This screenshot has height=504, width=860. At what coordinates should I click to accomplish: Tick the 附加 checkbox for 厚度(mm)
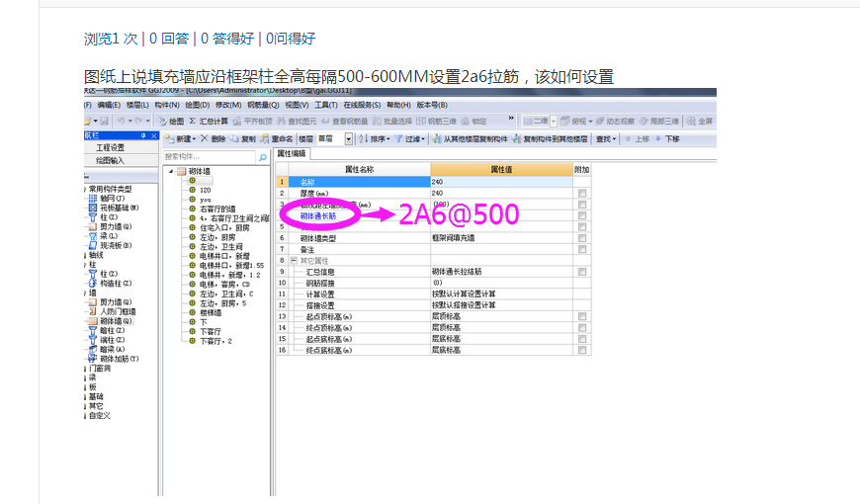[x=582, y=193]
